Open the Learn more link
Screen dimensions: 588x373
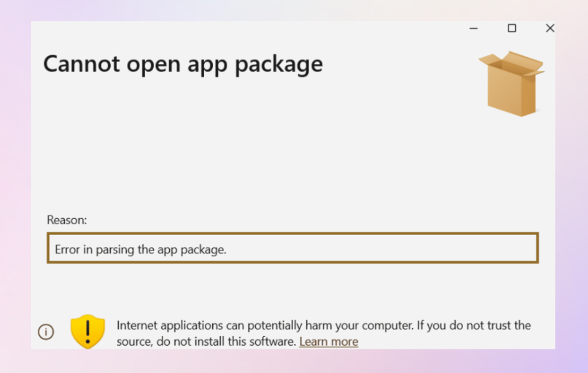[x=329, y=341]
